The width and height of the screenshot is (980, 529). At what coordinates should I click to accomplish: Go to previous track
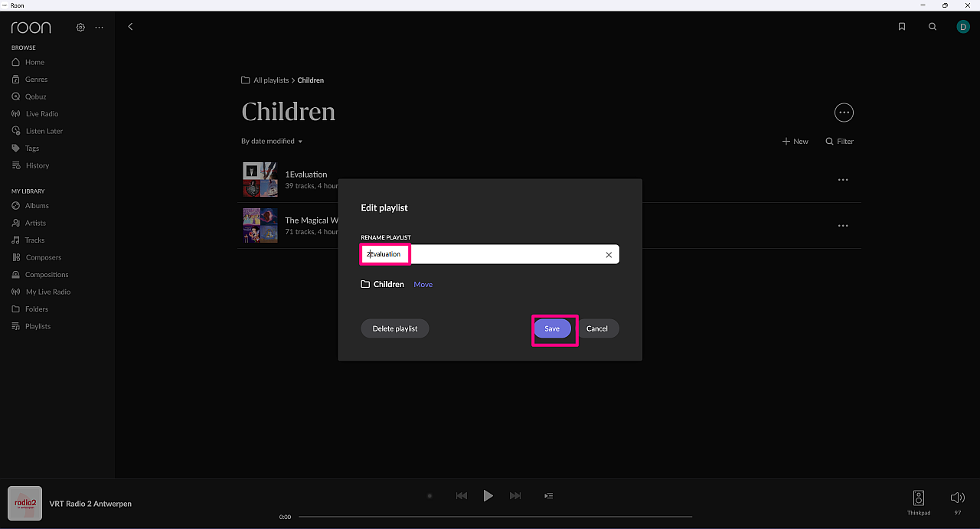point(461,496)
